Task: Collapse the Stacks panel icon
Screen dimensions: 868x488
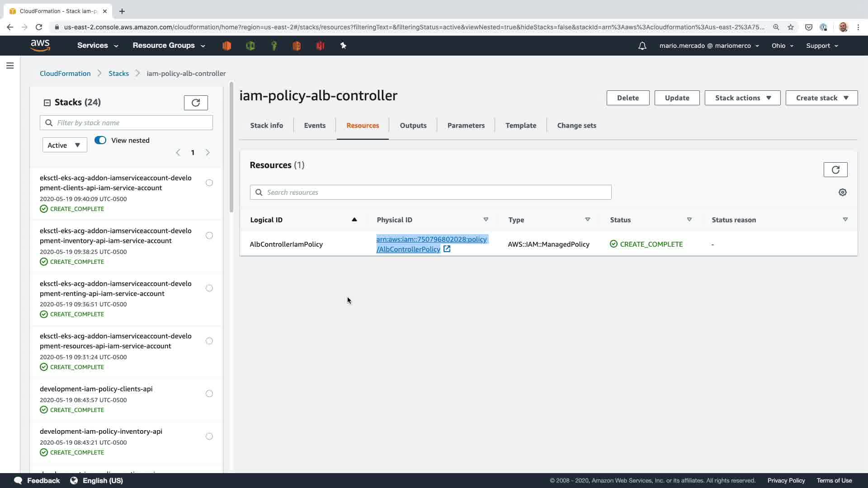Action: click(x=47, y=103)
